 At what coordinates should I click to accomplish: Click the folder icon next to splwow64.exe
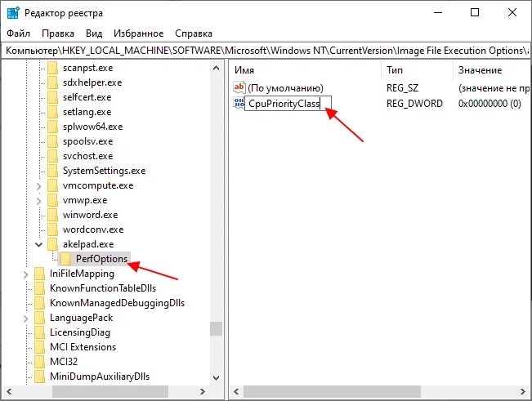(x=52, y=127)
